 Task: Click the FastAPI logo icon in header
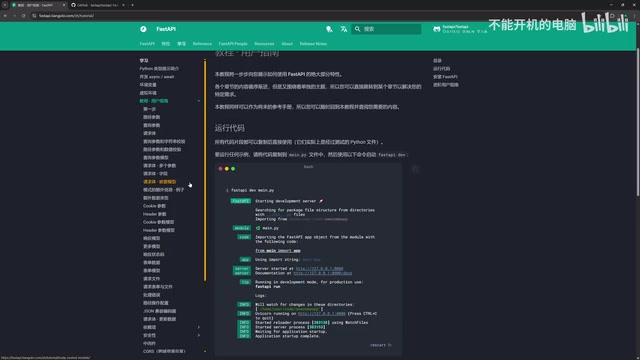143,29
